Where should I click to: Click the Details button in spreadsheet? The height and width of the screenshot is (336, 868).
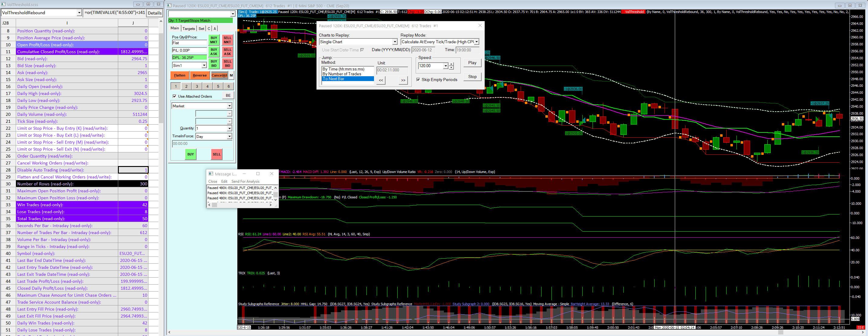155,13
